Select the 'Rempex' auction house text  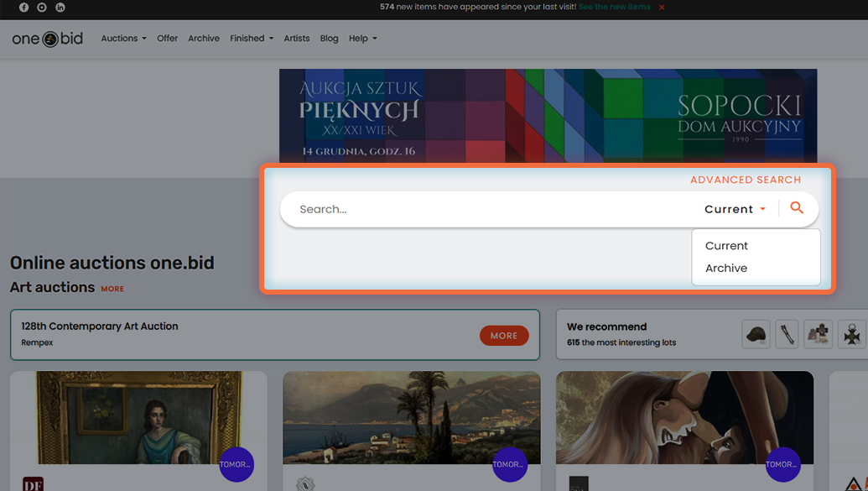pyautogui.click(x=37, y=342)
